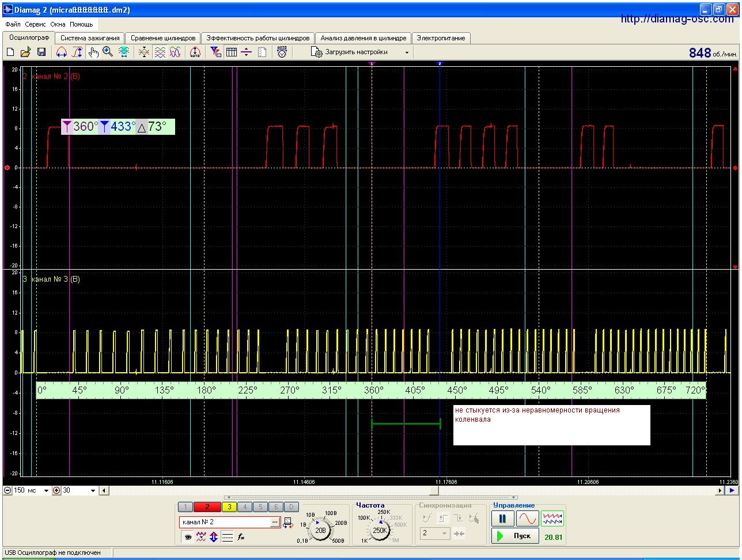The height and width of the screenshot is (560, 742).
Task: Open the diamag-osc.com link
Action: click(677, 19)
